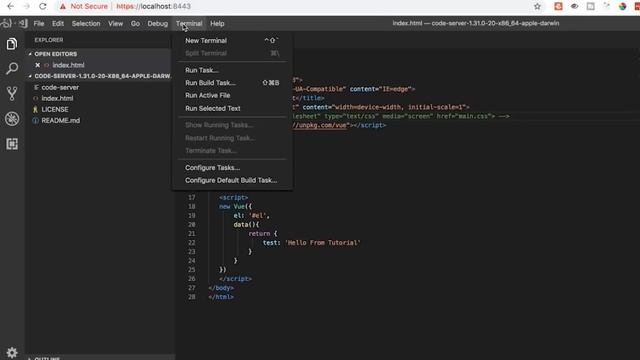Open code-server file in explorer tree
The height and width of the screenshot is (360, 640).
tap(60, 87)
